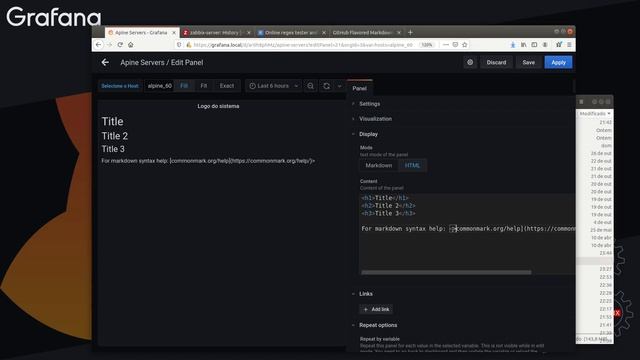Open the refresh interval dropdown arrow
This screenshot has height=360, width=640.
tap(339, 86)
